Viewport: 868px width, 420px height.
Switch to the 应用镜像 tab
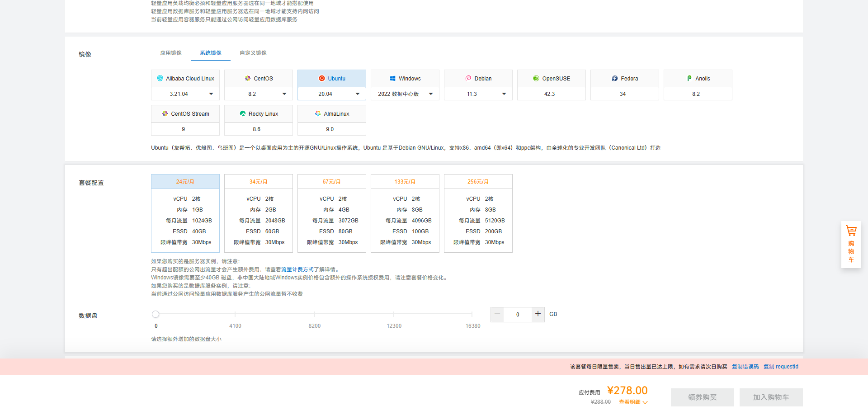click(171, 53)
